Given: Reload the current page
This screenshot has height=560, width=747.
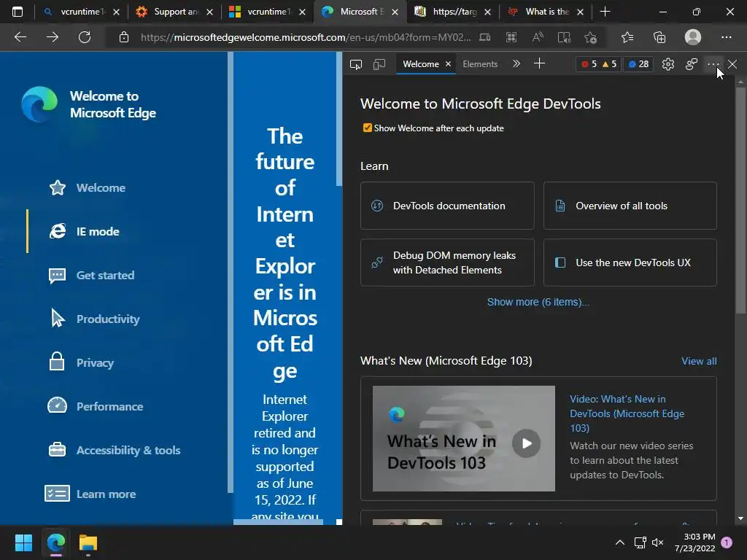Looking at the screenshot, I should point(85,37).
